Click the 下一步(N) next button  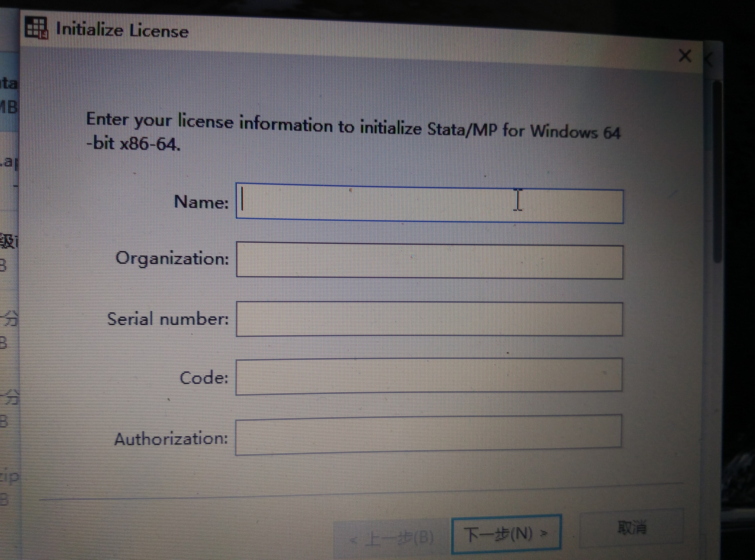click(506, 535)
